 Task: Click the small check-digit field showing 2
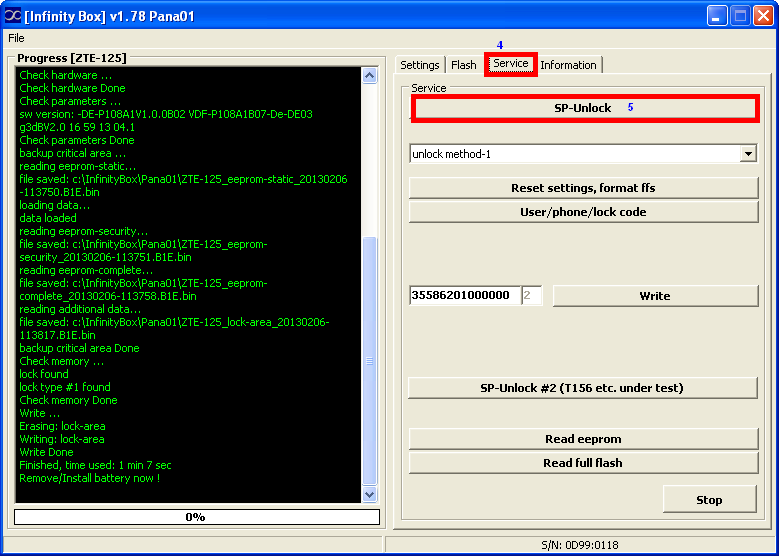(532, 295)
